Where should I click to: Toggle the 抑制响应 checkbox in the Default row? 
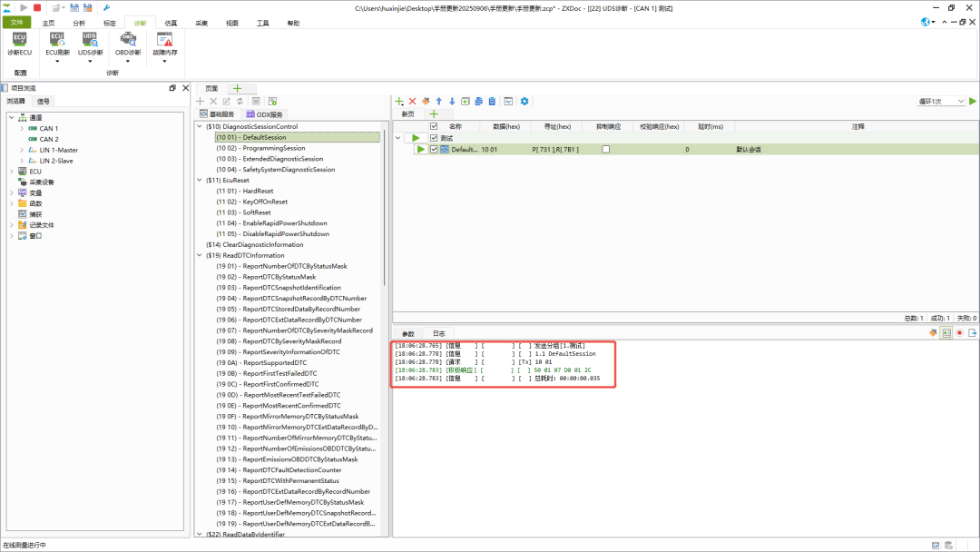point(606,149)
